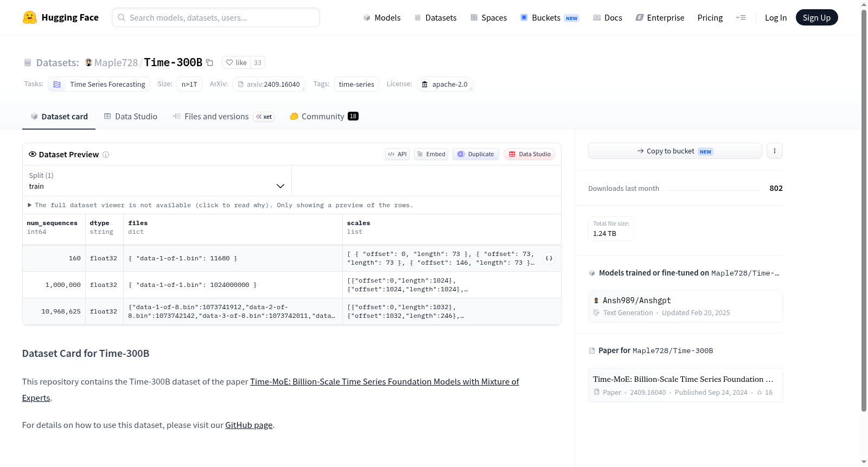Click the files cell listing data-1-of-8.bin
Image resolution: width=868 pixels, height=467 pixels.
coord(233,312)
